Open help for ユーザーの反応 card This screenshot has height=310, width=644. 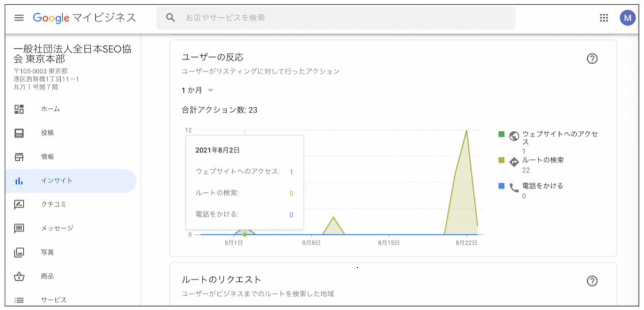[592, 59]
